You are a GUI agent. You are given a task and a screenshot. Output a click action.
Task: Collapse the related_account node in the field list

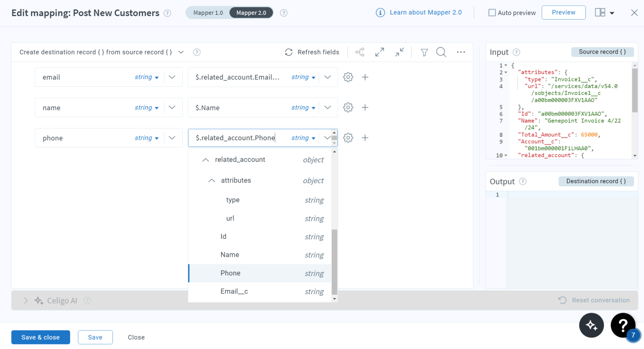point(205,159)
